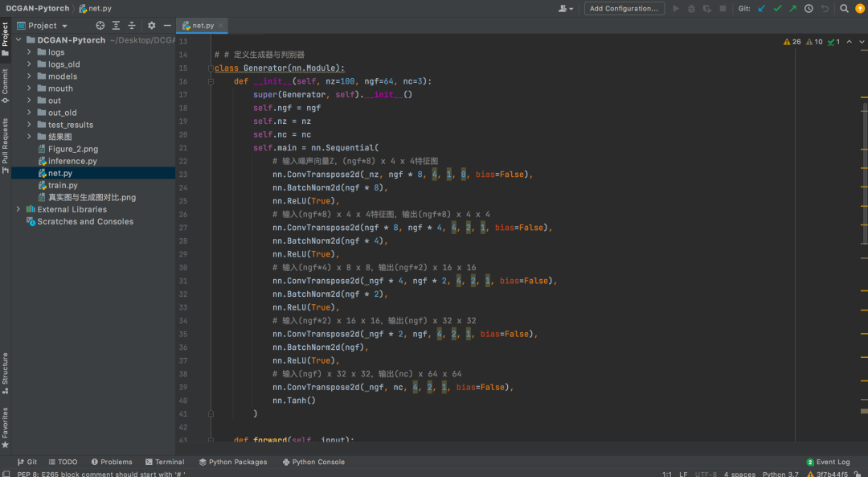
Task: Expand the models folder
Action: click(29, 76)
